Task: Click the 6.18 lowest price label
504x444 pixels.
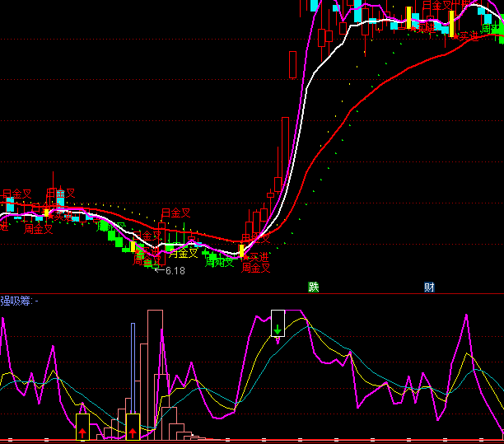Action: click(175, 270)
